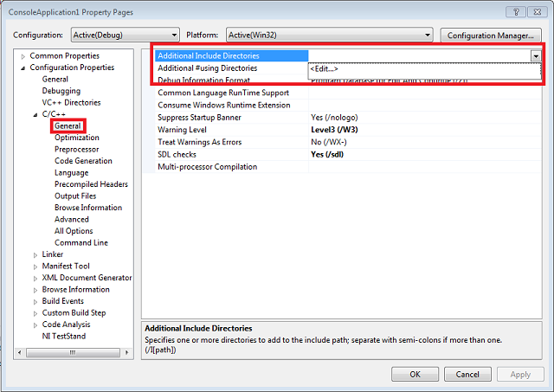Open the Platform dropdown Active(Win32)
Viewport: 554px width, 392px height.
click(x=329, y=35)
